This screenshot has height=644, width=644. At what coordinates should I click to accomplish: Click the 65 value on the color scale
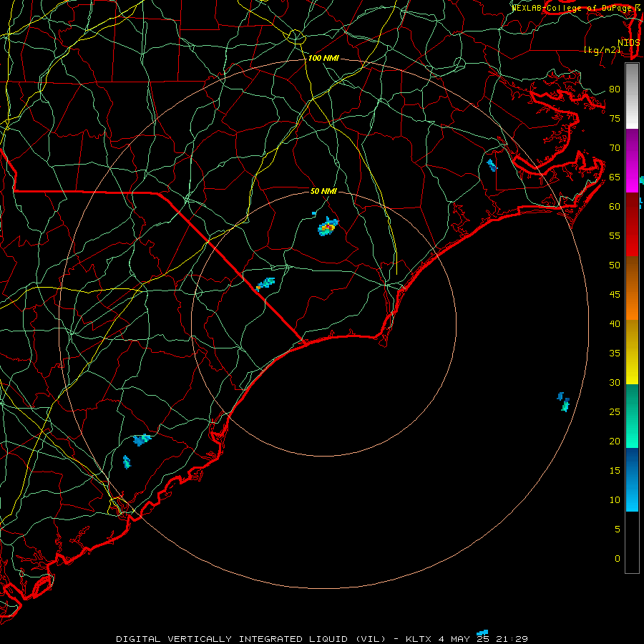click(615, 177)
